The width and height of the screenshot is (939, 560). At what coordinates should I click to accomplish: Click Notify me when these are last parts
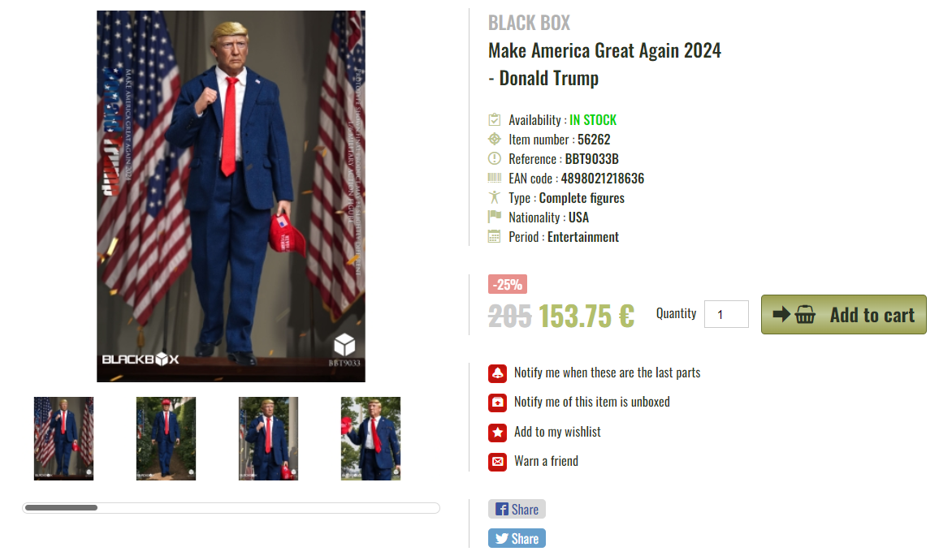coord(608,373)
